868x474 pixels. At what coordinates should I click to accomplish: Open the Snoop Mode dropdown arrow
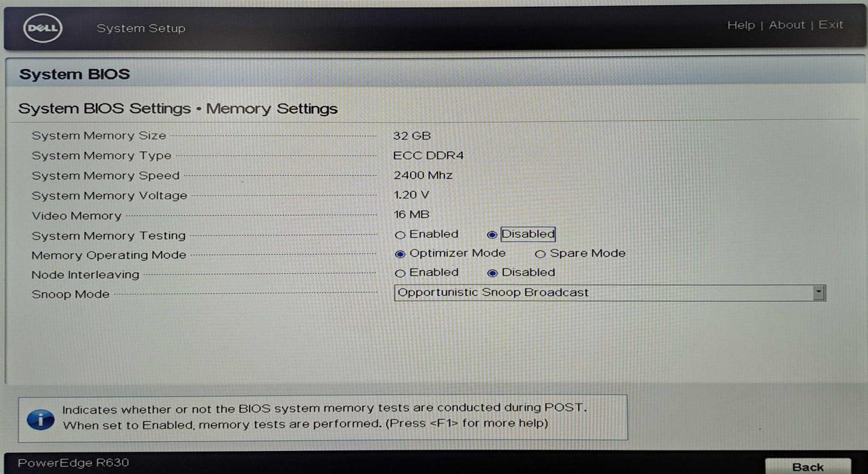(x=819, y=293)
